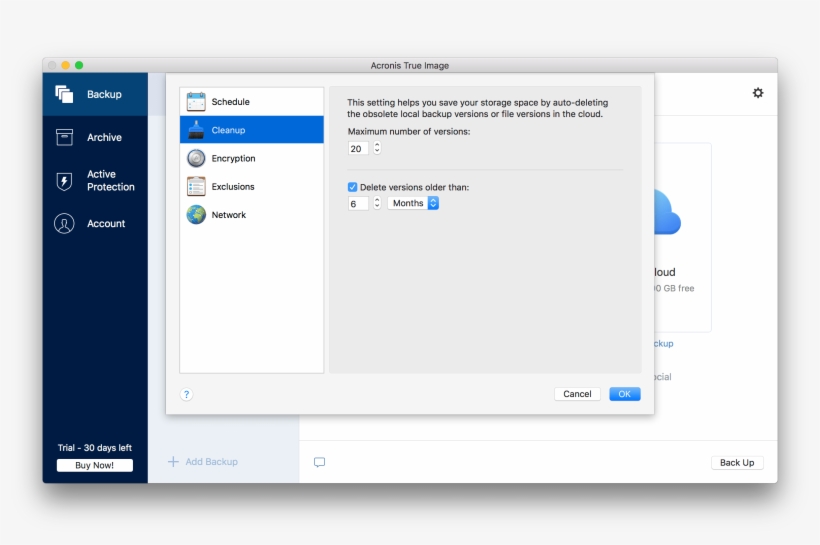The width and height of the screenshot is (820, 545).
Task: Click the Maximum number of versions label
Action: [409, 131]
